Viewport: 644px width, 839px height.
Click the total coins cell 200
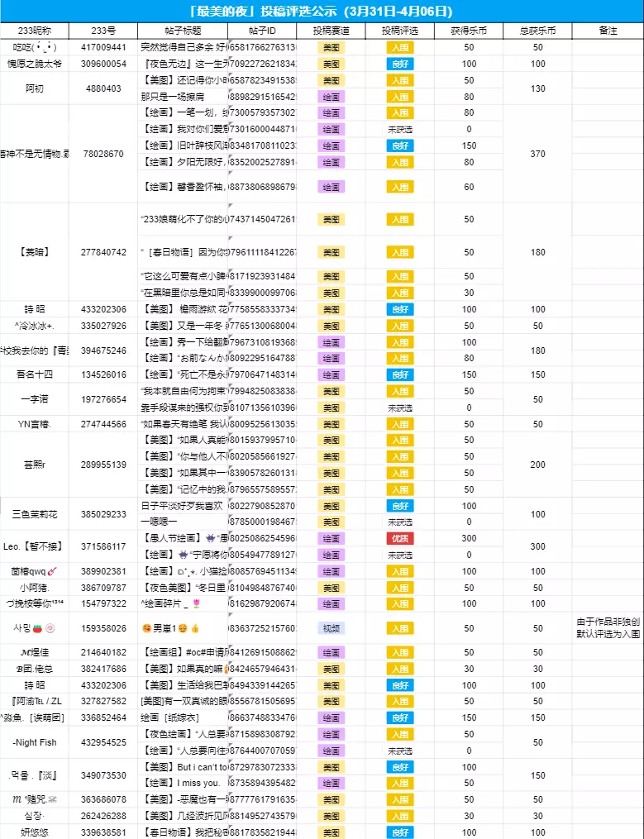[537, 465]
